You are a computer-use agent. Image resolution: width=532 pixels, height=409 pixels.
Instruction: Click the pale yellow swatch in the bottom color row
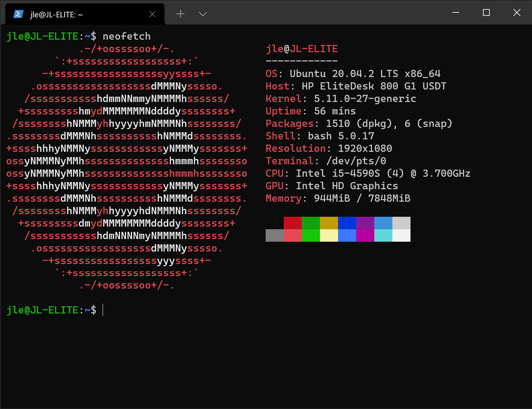tap(329, 235)
